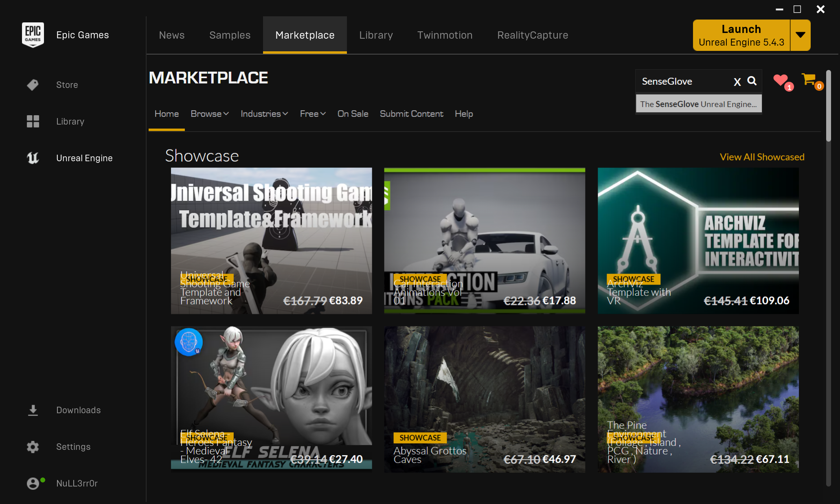Viewport: 840px width, 504px height.
Task: Expand the Free menu
Action: click(x=313, y=114)
